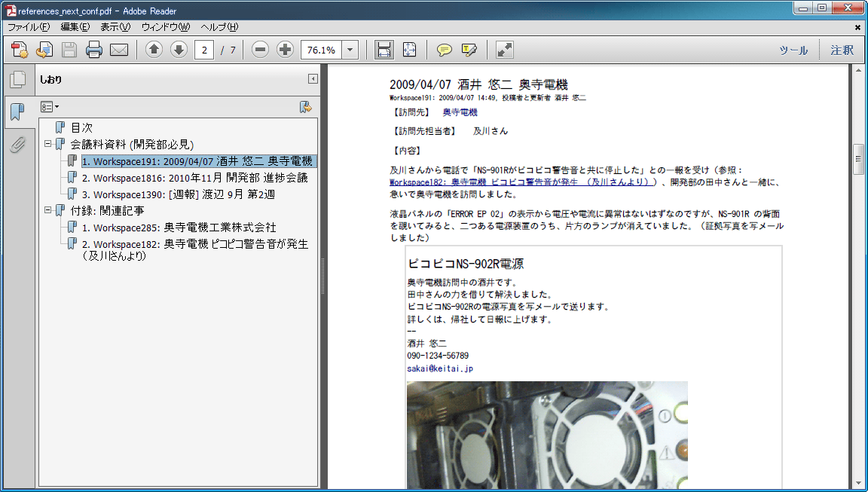Open the bookmarks panel icon
Image resolution: width=868 pixels, height=492 pixels.
(x=18, y=112)
